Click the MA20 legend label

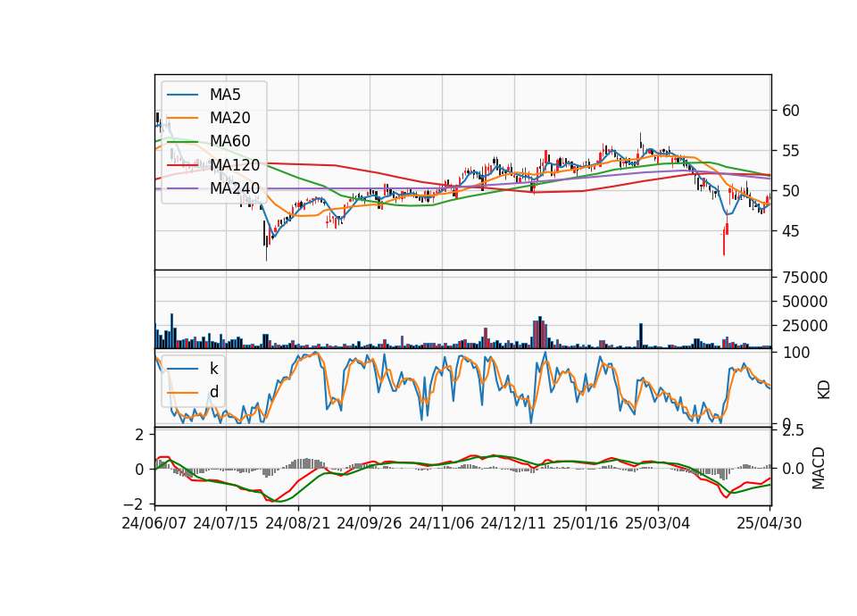(229, 118)
